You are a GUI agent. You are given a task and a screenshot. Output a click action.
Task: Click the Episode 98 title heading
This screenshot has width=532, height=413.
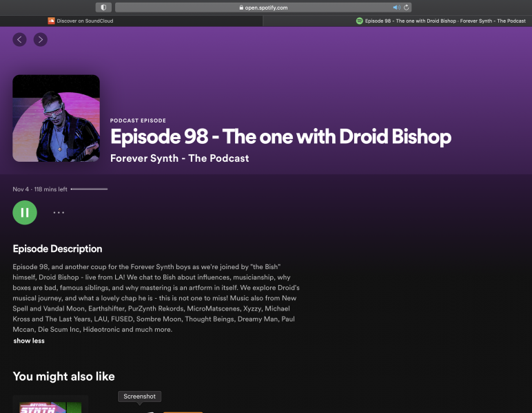coord(280,137)
